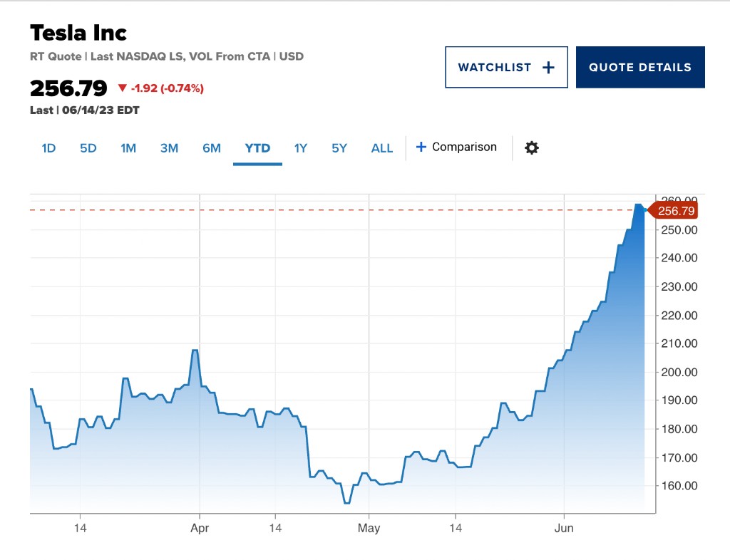Add a Comparison to the chart
Viewport: 730px width, 560px height.
(x=456, y=147)
